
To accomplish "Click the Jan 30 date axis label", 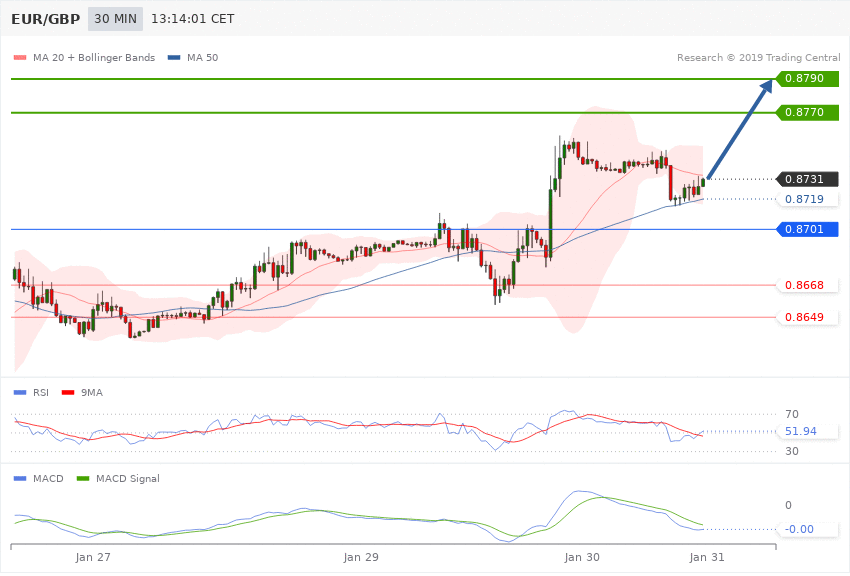I will (x=582, y=557).
